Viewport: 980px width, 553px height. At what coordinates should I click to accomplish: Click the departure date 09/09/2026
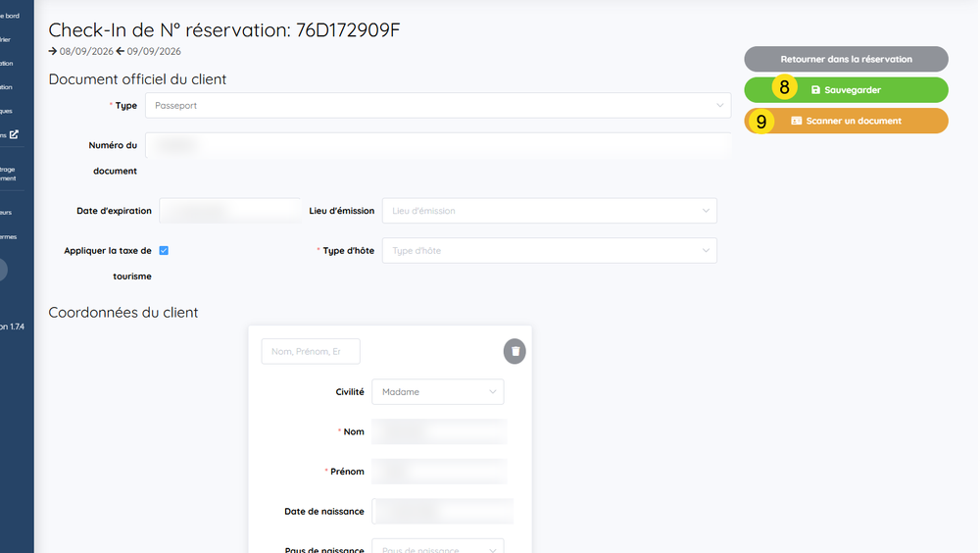click(x=154, y=51)
